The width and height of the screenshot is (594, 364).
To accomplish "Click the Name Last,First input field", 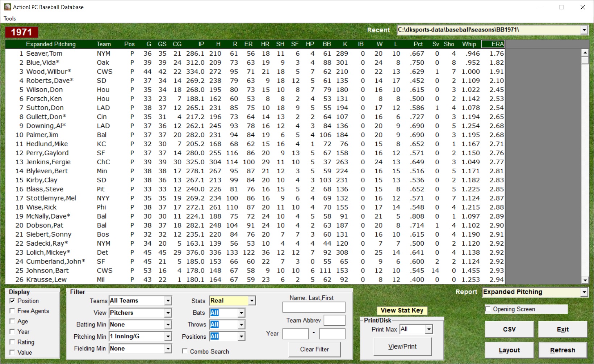I will [314, 308].
